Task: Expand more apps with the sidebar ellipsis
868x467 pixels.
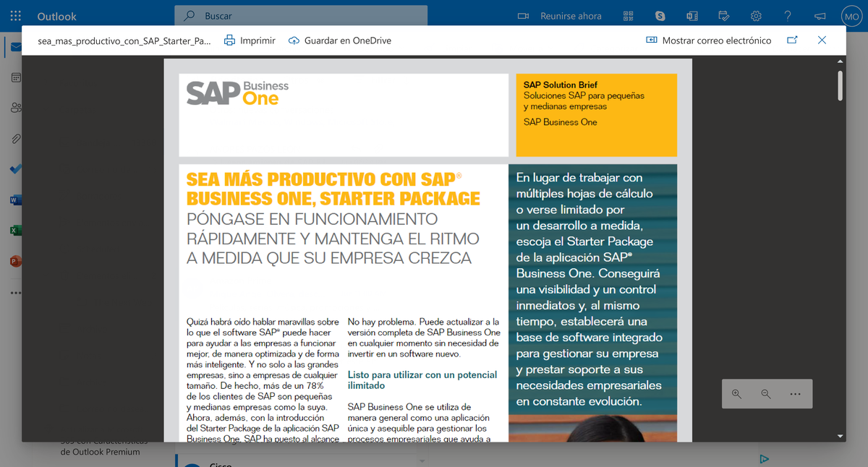Action: pos(16,292)
